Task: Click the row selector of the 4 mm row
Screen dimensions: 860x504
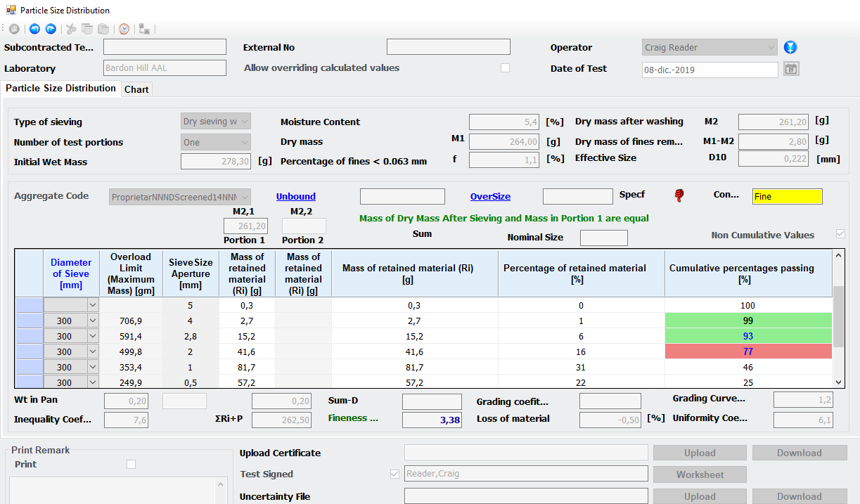Action: coord(30,321)
